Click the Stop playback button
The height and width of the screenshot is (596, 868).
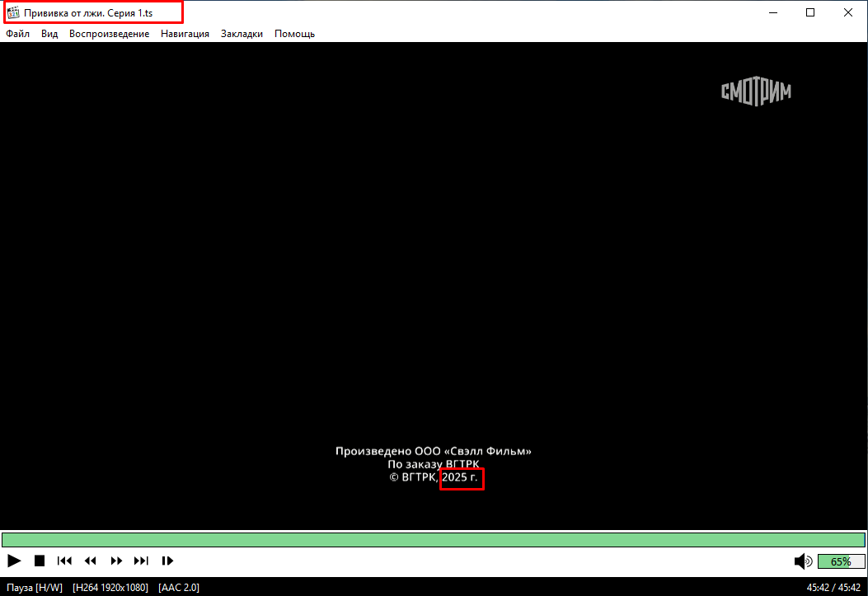[39, 561]
